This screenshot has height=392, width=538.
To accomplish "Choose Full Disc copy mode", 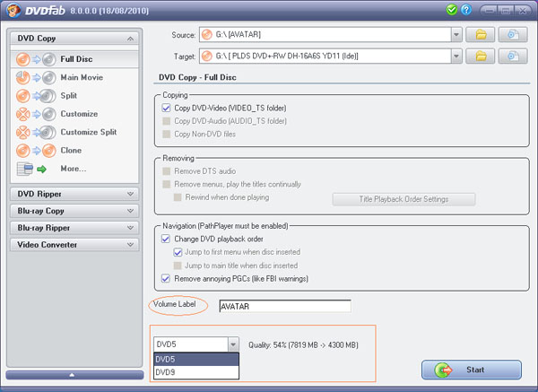I will pos(74,59).
